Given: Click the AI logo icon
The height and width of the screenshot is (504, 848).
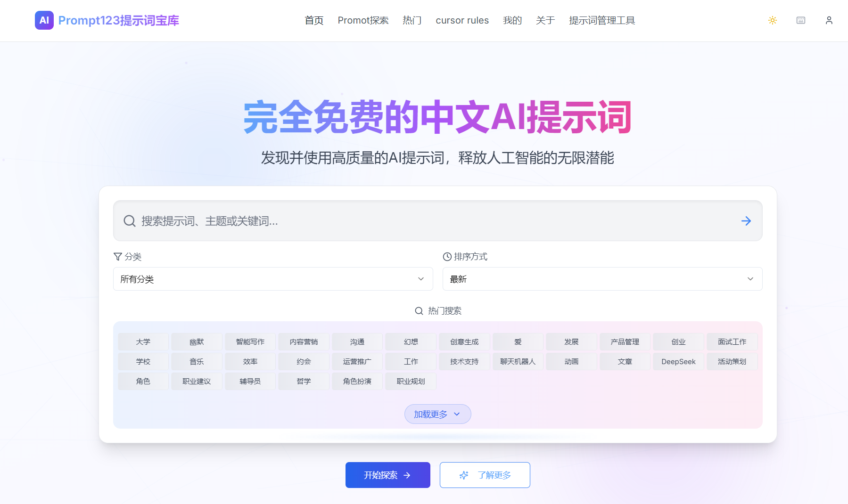Looking at the screenshot, I should point(44,20).
